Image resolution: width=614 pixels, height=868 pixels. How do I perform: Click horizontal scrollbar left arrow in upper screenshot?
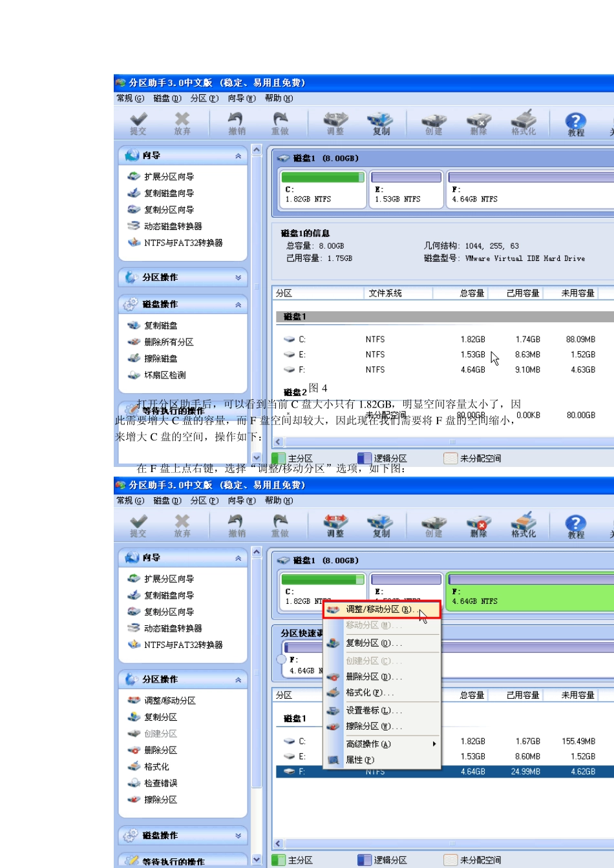pos(279,442)
